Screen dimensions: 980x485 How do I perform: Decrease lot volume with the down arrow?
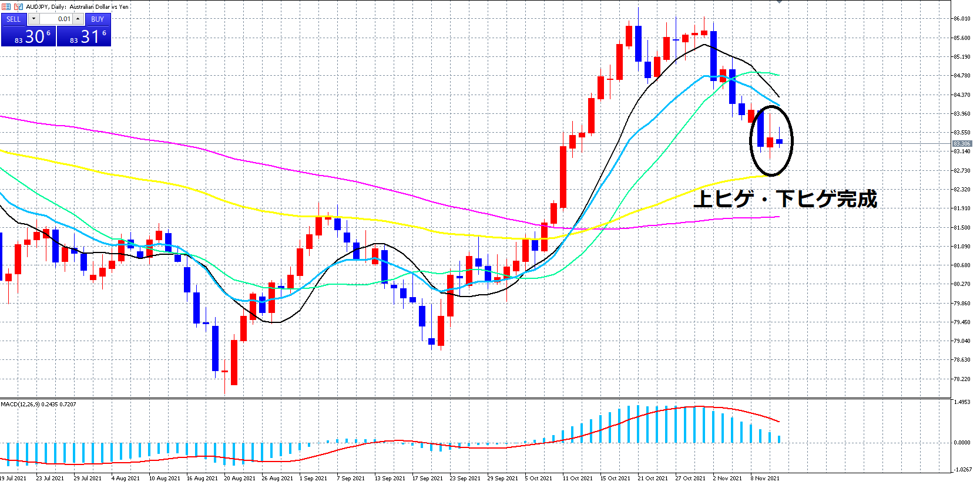pyautogui.click(x=33, y=19)
